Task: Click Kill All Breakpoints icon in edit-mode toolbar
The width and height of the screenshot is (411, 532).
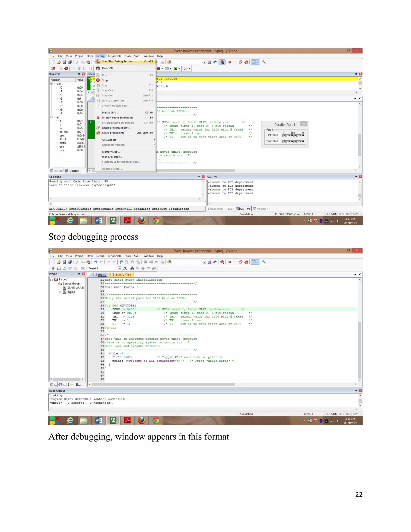Action: [x=246, y=262]
